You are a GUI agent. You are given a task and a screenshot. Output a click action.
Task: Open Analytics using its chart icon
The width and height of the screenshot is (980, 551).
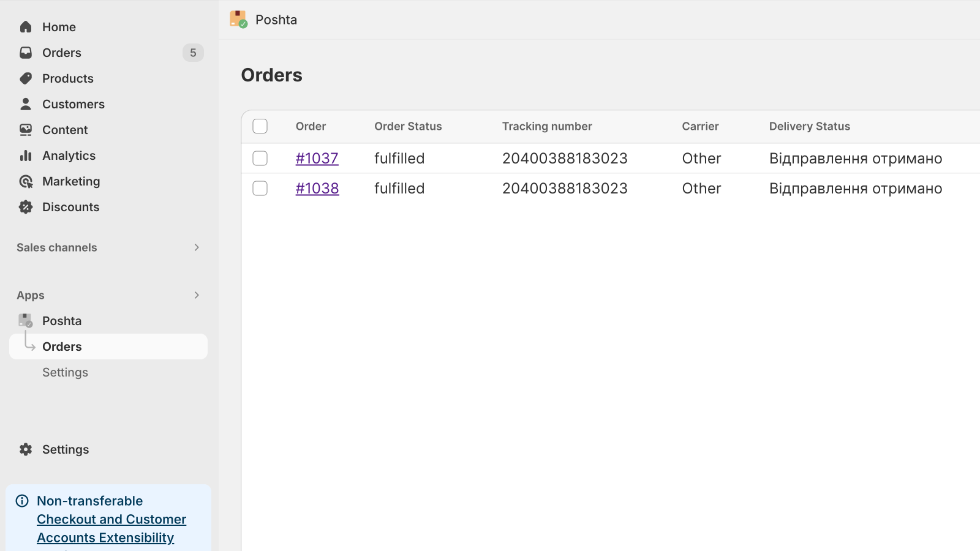pyautogui.click(x=26, y=155)
